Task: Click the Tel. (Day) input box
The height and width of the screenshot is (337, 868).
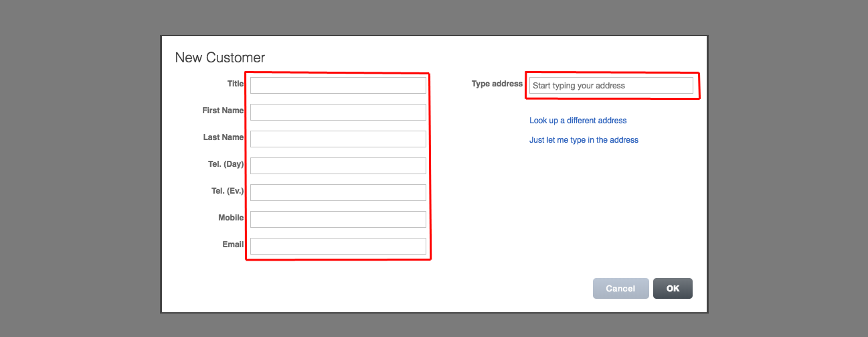Action: coord(338,165)
